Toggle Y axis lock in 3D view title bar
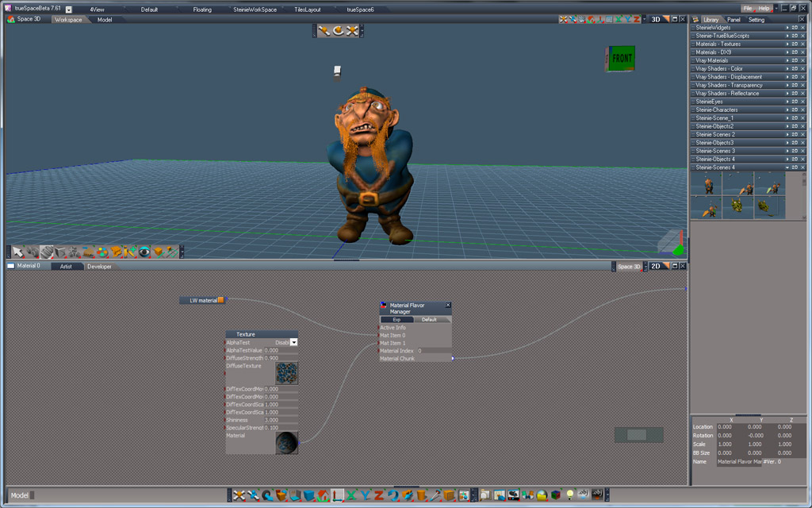 pyautogui.click(x=628, y=19)
